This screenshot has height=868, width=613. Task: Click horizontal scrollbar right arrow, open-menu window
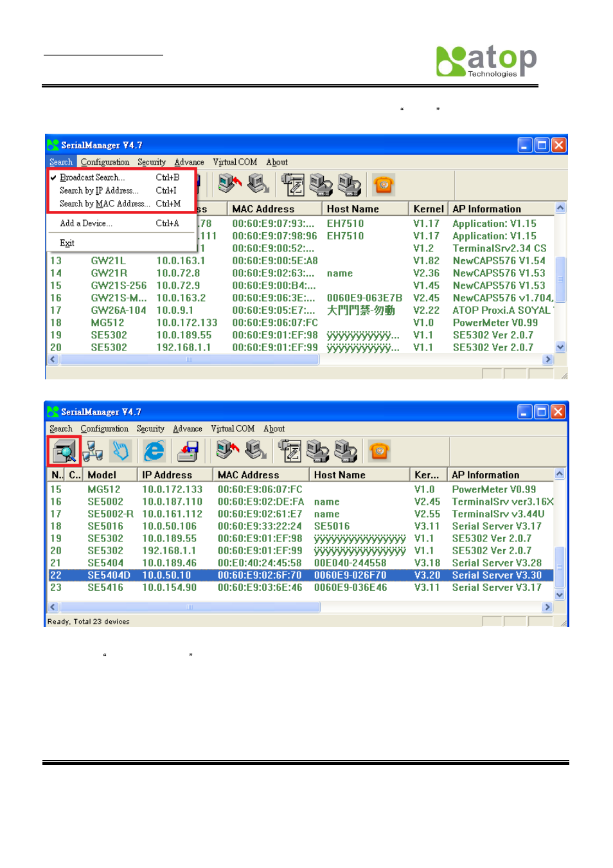tap(548, 359)
